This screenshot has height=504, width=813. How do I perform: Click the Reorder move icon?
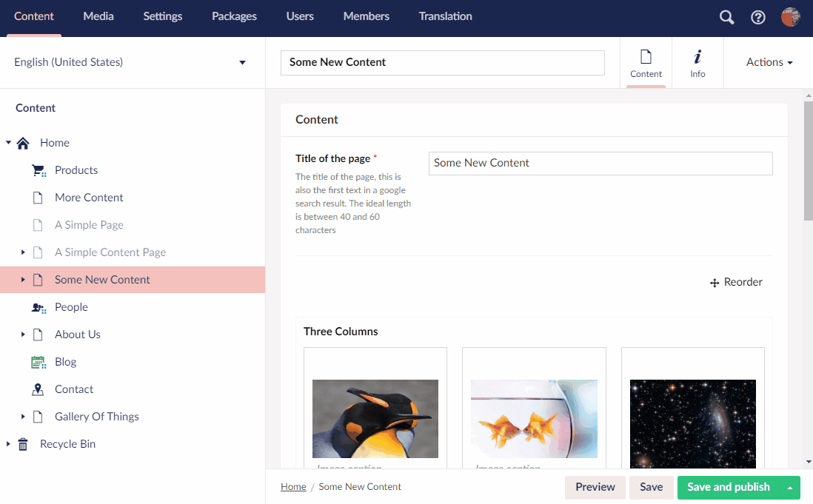pyautogui.click(x=715, y=283)
